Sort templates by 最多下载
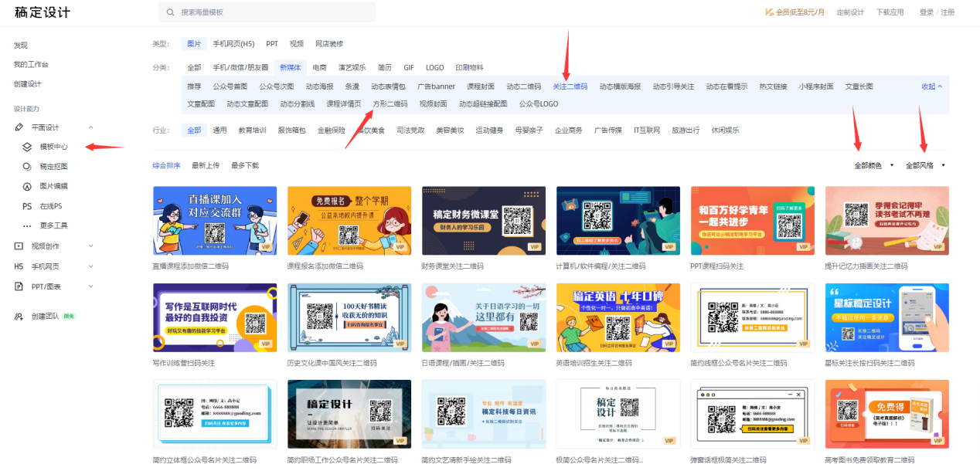980x471 pixels. click(x=245, y=165)
